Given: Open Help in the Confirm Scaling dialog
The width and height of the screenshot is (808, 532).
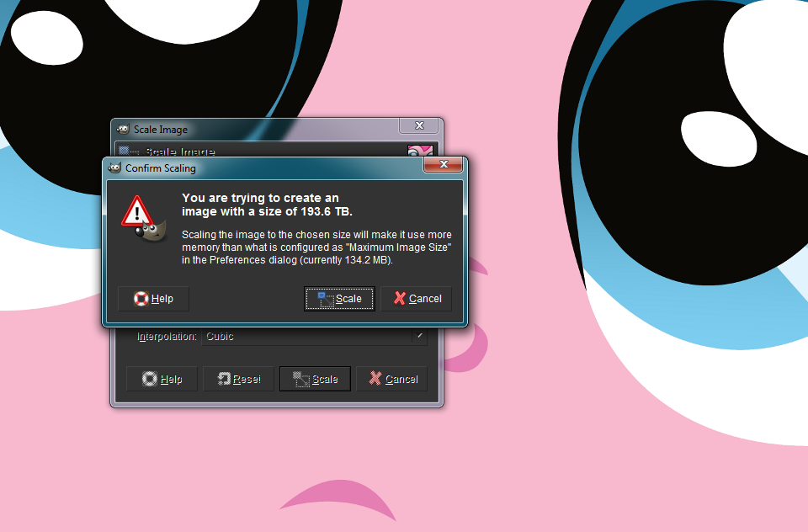Looking at the screenshot, I should pyautogui.click(x=153, y=299).
